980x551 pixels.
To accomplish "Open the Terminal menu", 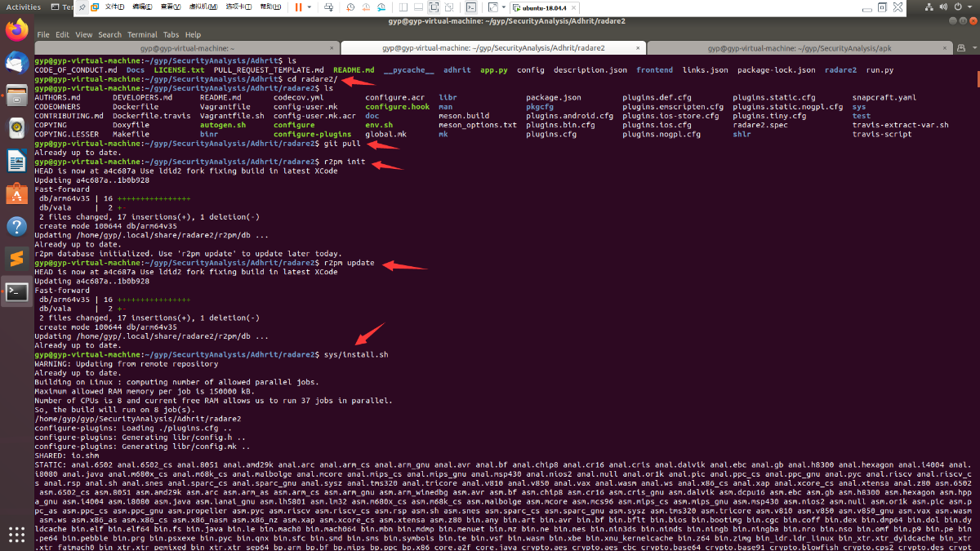I will pyautogui.click(x=142, y=35).
